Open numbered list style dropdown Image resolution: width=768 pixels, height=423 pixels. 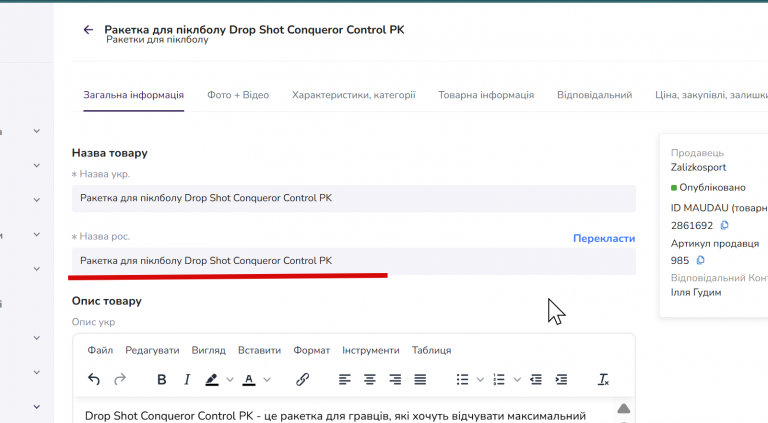tap(517, 379)
